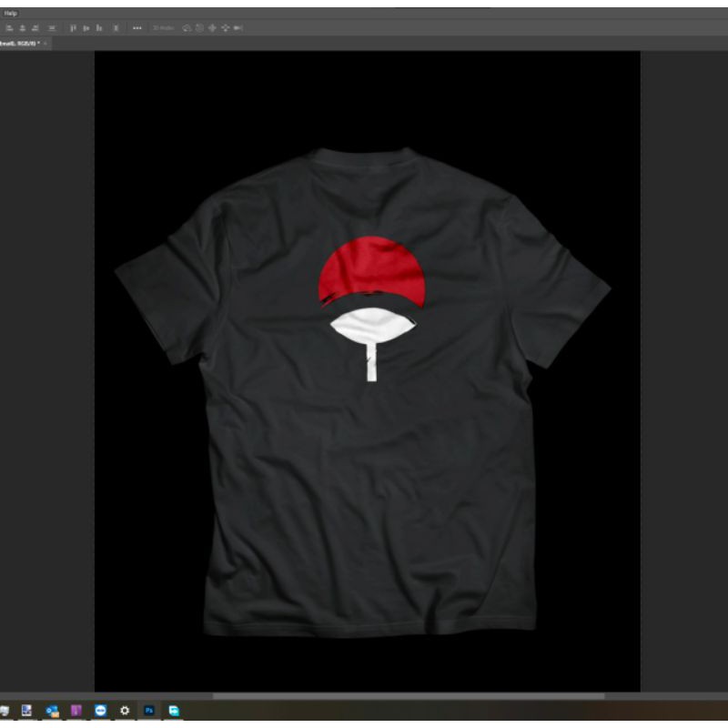
Task: Click the horizontal scrollbar below the canvas
Action: (x=408, y=697)
